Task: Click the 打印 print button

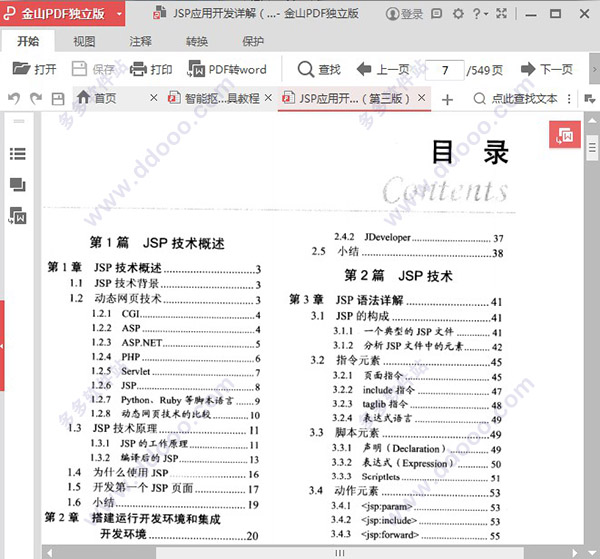Action: 151,69
